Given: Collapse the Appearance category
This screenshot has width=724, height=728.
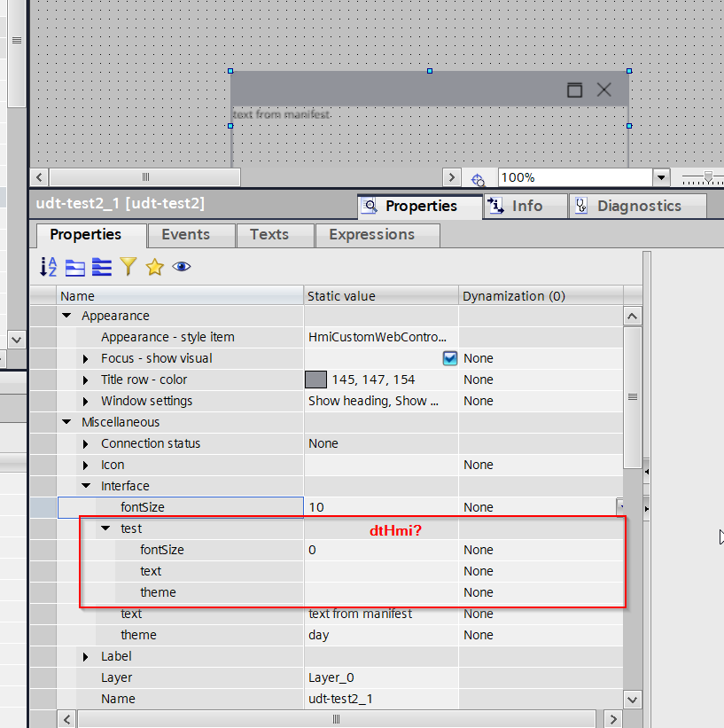Looking at the screenshot, I should [66, 316].
